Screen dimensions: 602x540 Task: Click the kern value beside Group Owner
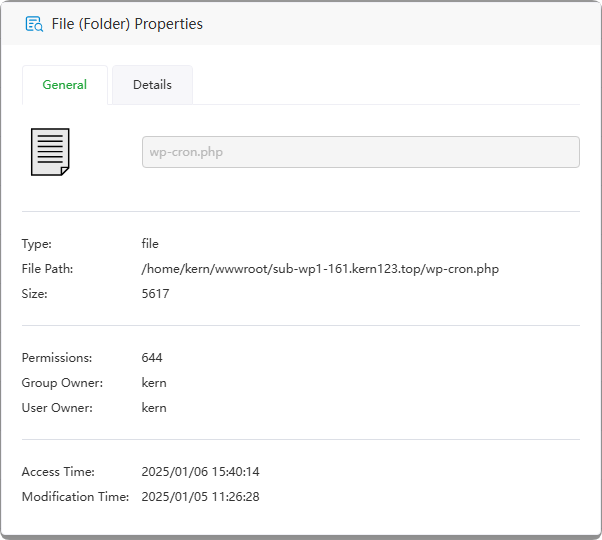(154, 383)
